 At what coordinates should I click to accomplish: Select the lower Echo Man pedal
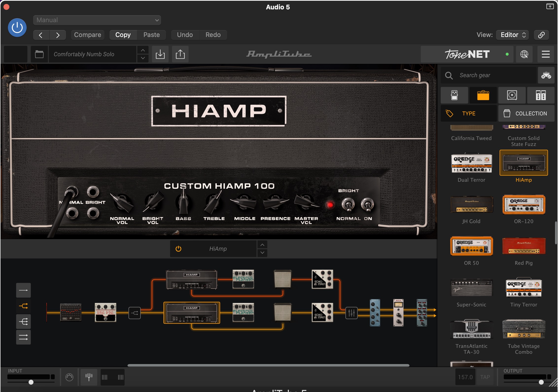click(x=322, y=312)
